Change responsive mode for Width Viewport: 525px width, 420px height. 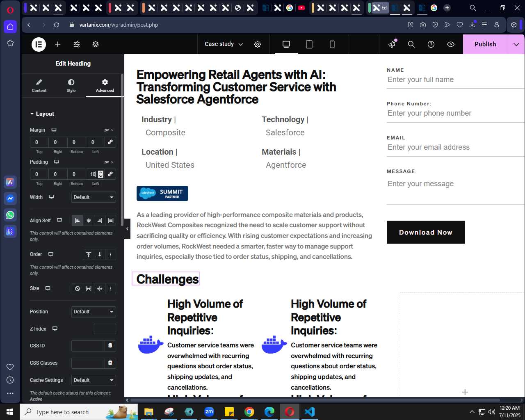(x=51, y=197)
